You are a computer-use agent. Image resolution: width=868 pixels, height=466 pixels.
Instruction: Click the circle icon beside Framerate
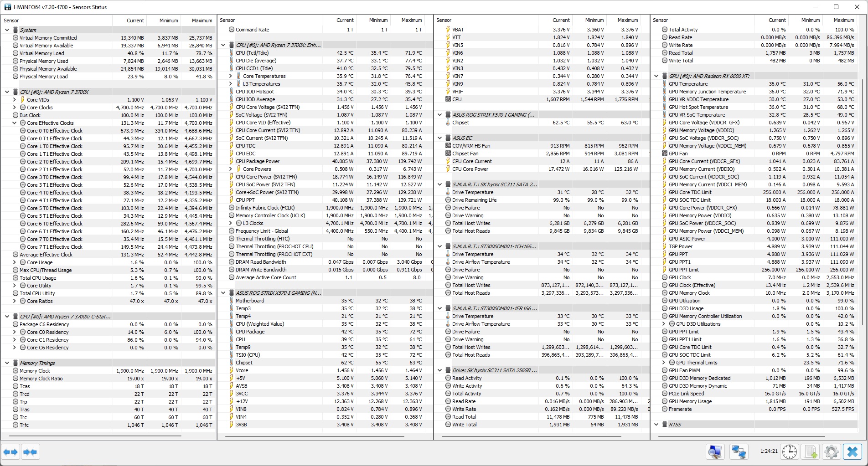point(665,409)
